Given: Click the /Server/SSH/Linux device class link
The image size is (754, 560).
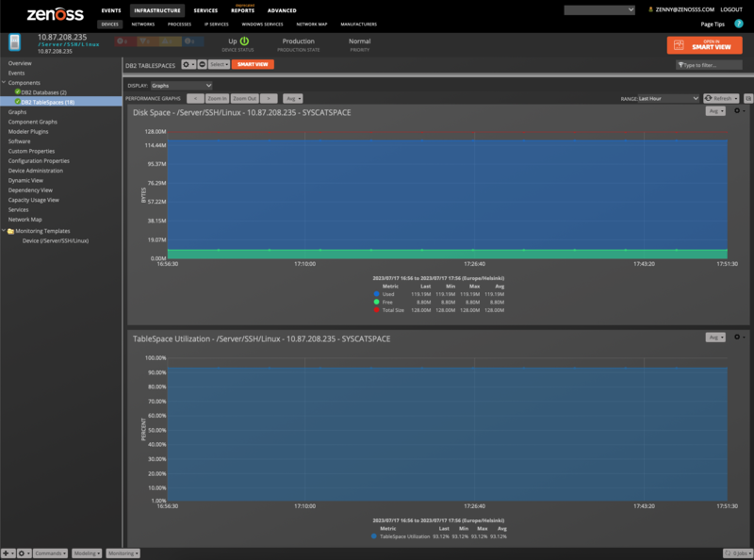Looking at the screenshot, I should tap(68, 44).
